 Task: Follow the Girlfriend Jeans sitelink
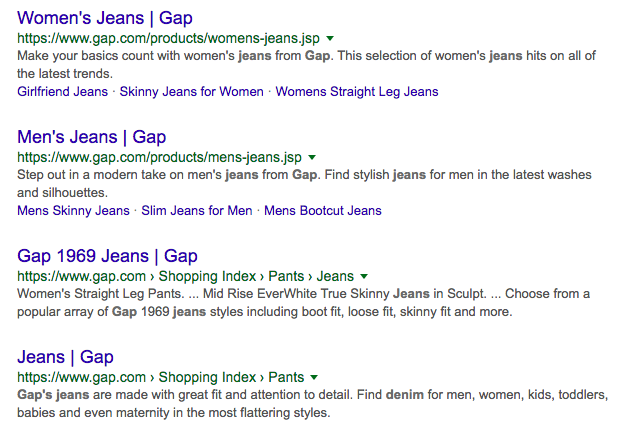click(63, 92)
